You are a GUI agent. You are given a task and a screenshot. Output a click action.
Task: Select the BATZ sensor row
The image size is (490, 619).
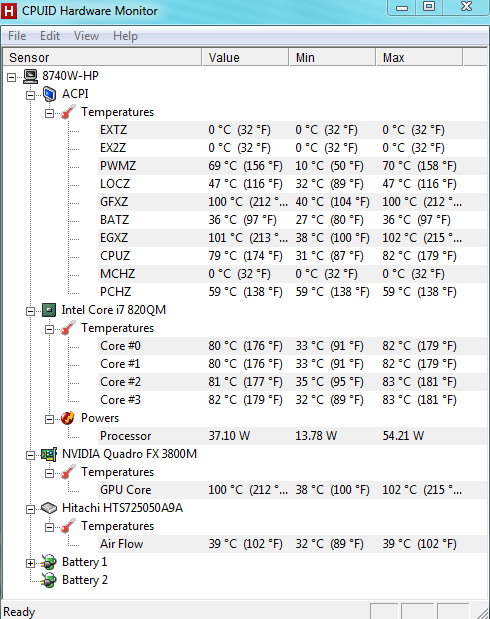(292, 220)
